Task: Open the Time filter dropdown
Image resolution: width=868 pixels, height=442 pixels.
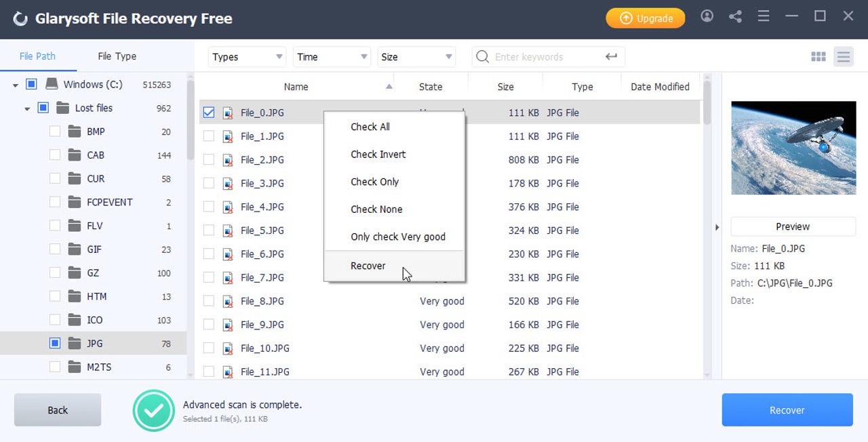Action: coord(332,57)
